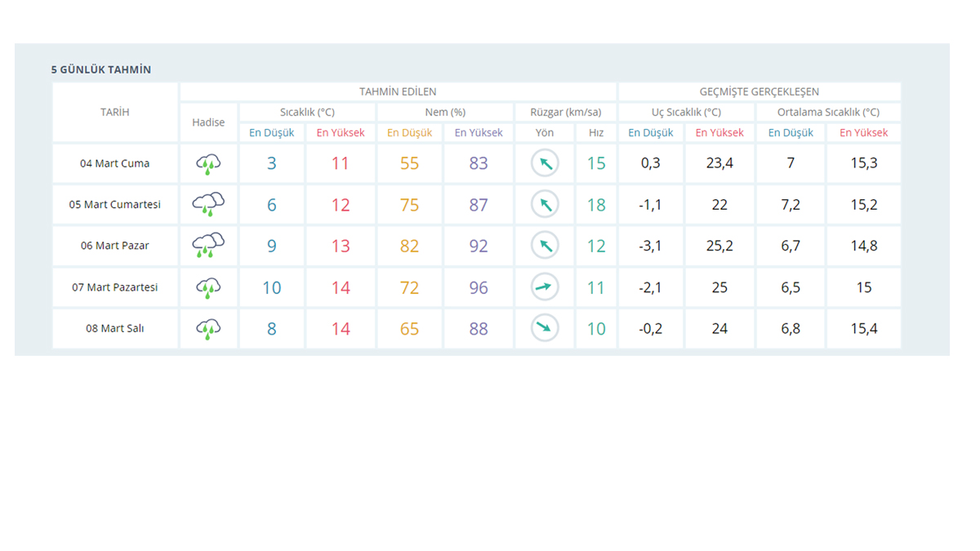Click the rain icon for 07 Mart Pazartesi
The height and width of the screenshot is (551, 980).
point(208,287)
